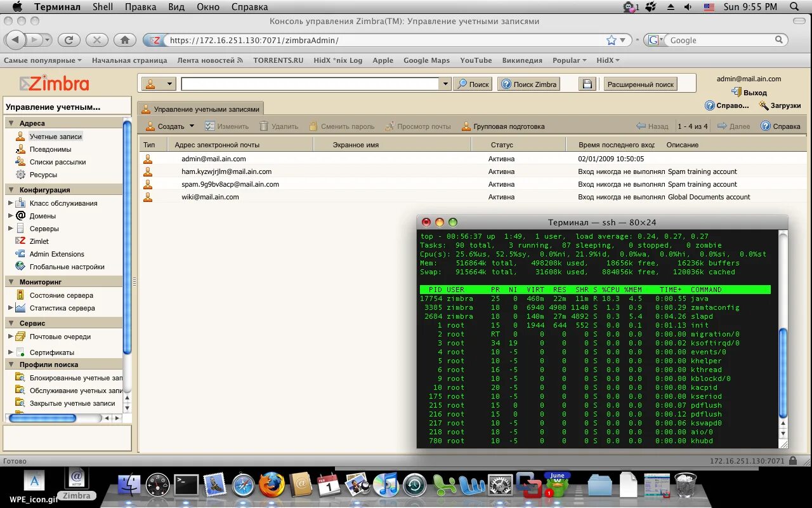Viewport: 812px width, 508px height.
Task: Expand the Домены tree node
Action: click(x=10, y=216)
